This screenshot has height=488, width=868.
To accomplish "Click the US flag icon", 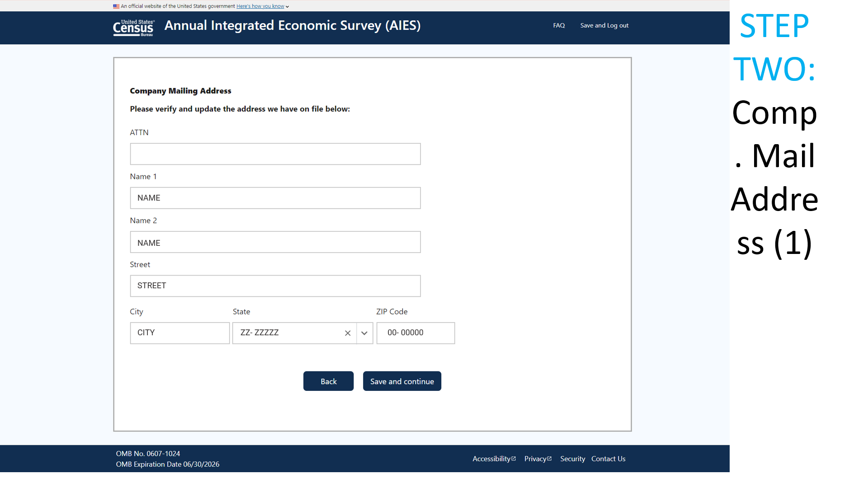I will 116,6.
